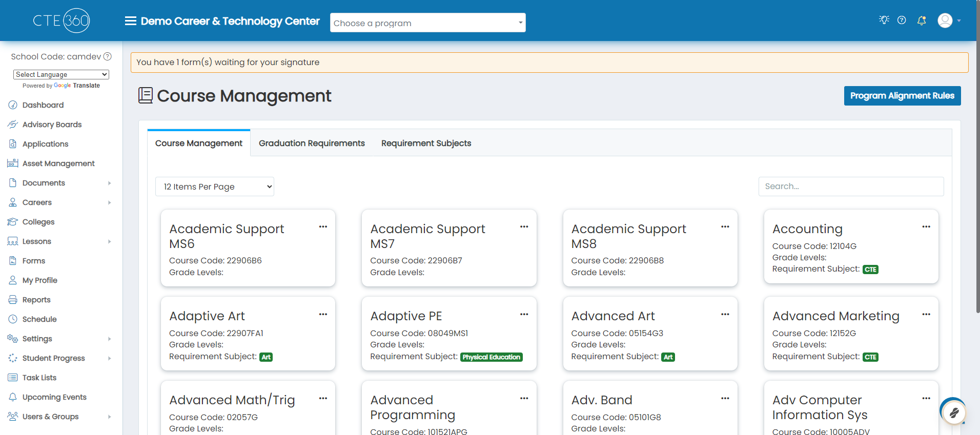
Task: Expand Settings submenu in sidebar
Action: pos(109,339)
